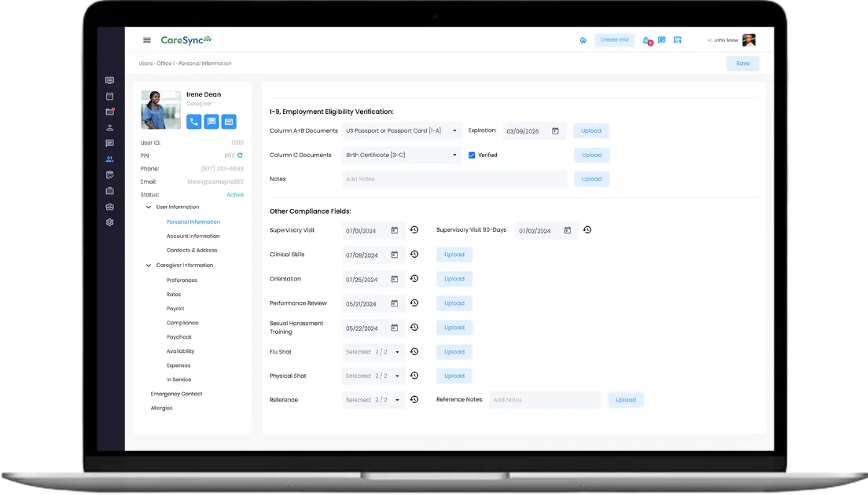Click Upload button for Orientation
This screenshot has width=868, height=495.
pyautogui.click(x=454, y=279)
